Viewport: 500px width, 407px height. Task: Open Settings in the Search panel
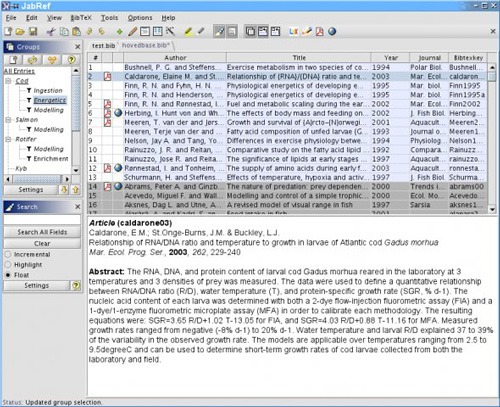tap(36, 286)
